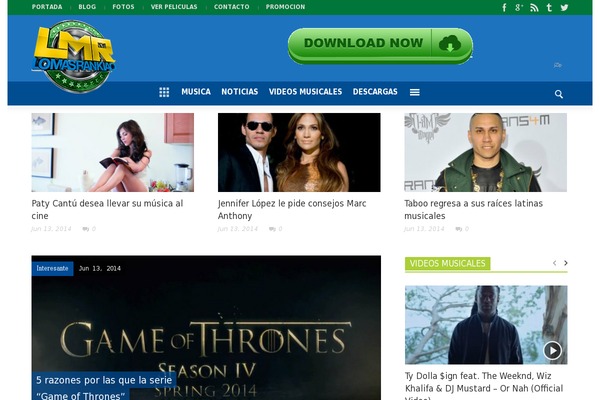Click the grid menu icon beside MUSICA
The width and height of the screenshot is (600, 400).
point(164,92)
